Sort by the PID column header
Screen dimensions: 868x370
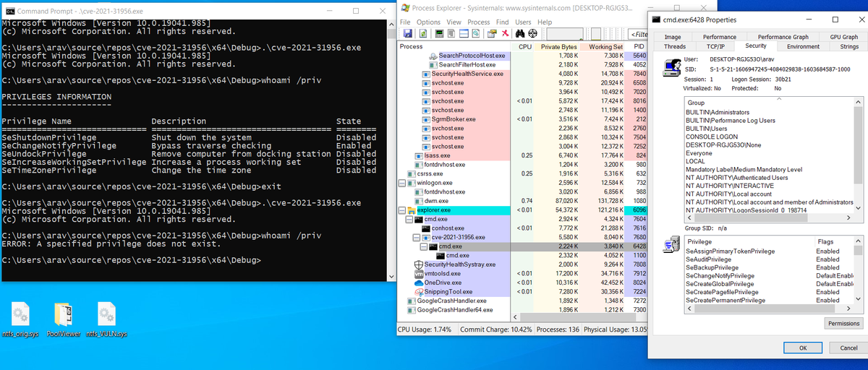coord(637,46)
